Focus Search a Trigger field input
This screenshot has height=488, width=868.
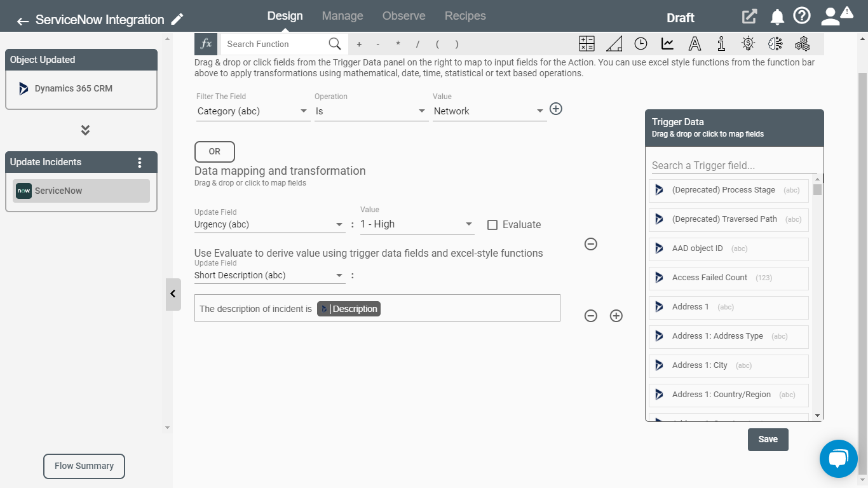point(734,165)
